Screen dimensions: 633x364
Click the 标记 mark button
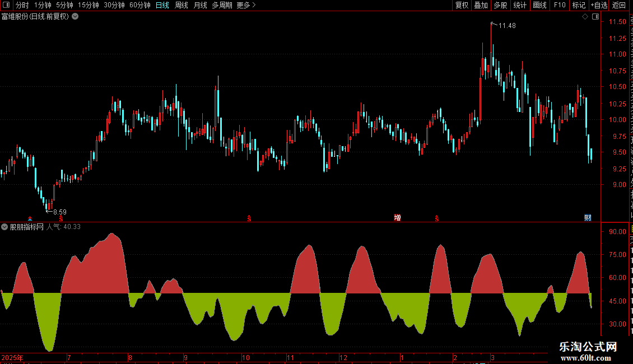tap(579, 5)
